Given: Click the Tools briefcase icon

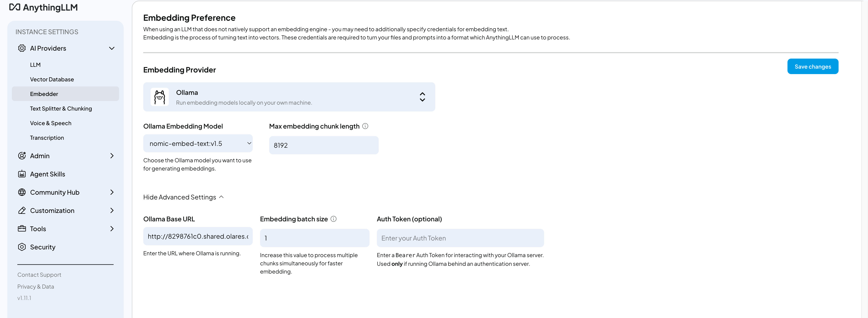Looking at the screenshot, I should [22, 228].
